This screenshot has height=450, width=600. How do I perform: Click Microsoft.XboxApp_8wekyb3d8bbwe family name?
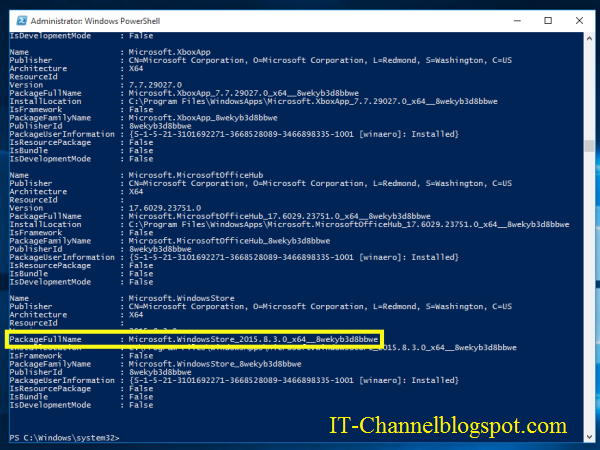tap(203, 118)
